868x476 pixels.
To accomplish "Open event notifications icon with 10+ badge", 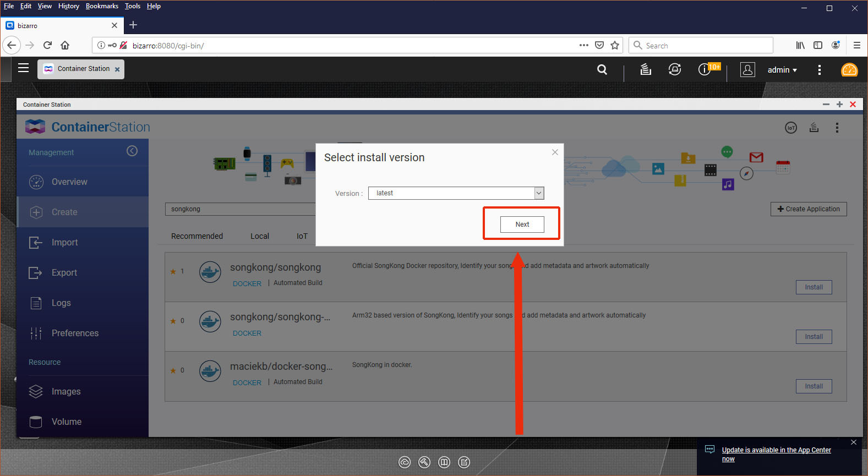I will pyautogui.click(x=708, y=69).
